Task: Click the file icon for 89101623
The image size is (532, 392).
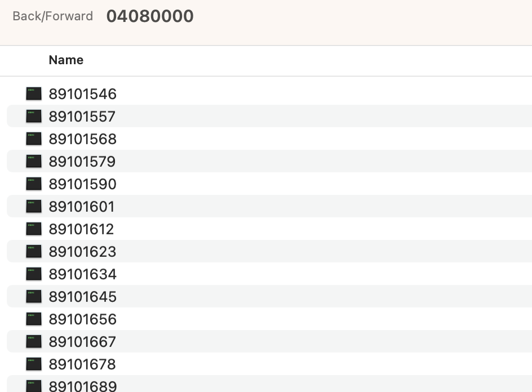Action: coord(34,251)
